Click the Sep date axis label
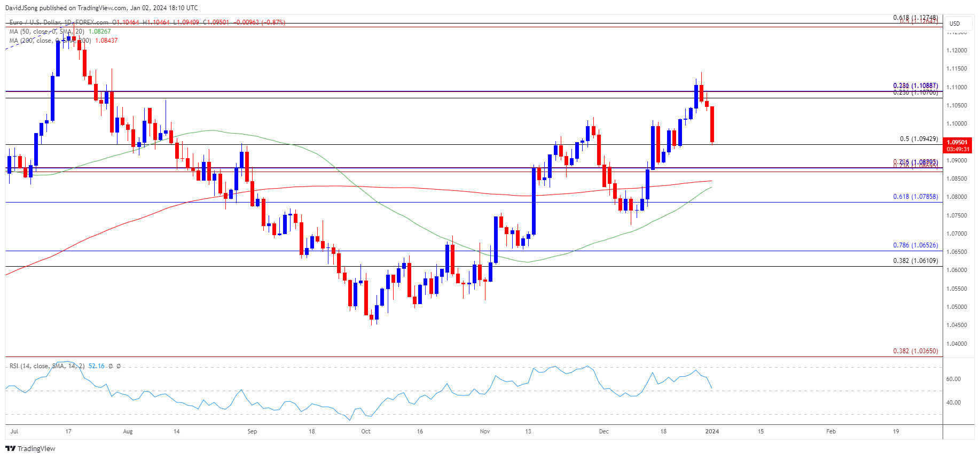This screenshot has height=458, width=980. (x=252, y=431)
